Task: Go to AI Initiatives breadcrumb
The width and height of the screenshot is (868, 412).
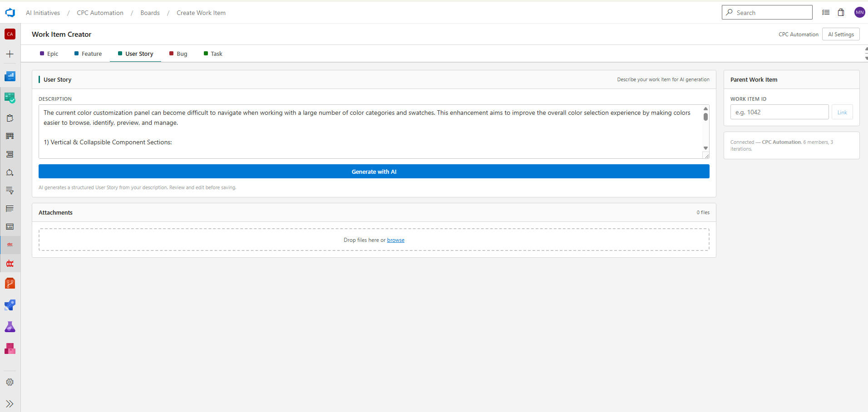Action: (43, 13)
